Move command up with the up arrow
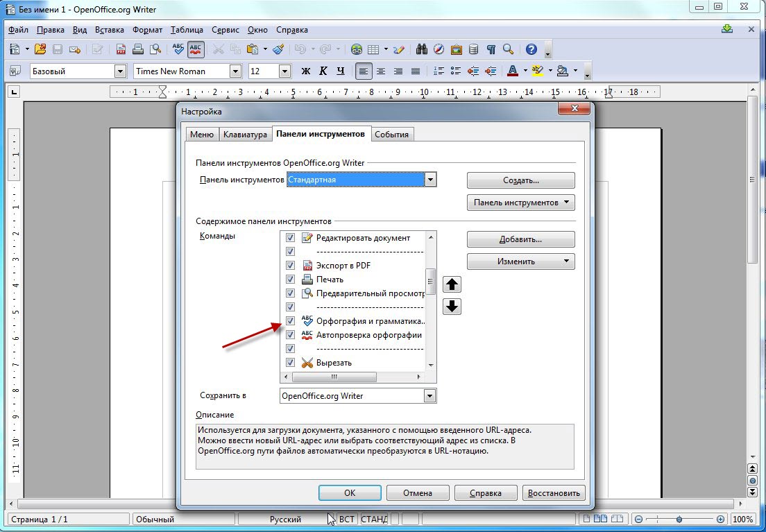The width and height of the screenshot is (766, 532). click(x=452, y=284)
